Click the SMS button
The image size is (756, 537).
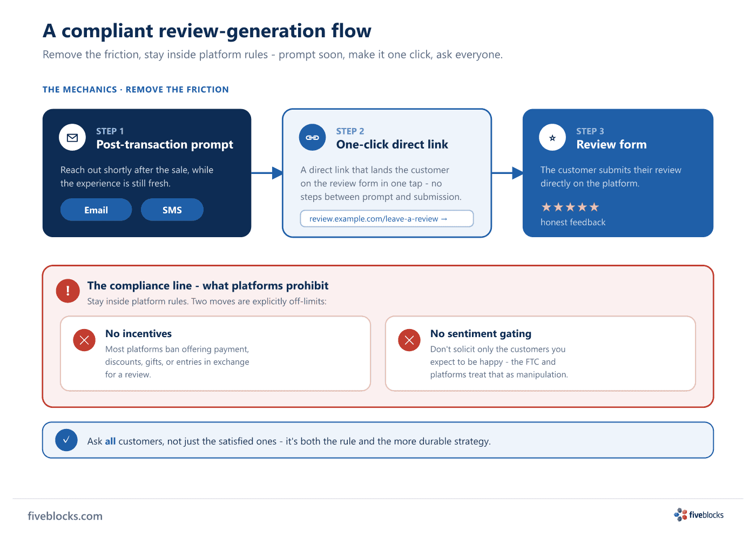click(x=172, y=210)
